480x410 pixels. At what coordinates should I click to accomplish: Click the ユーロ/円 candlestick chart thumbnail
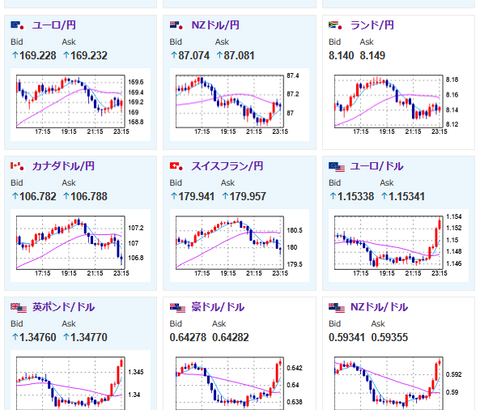click(x=80, y=105)
